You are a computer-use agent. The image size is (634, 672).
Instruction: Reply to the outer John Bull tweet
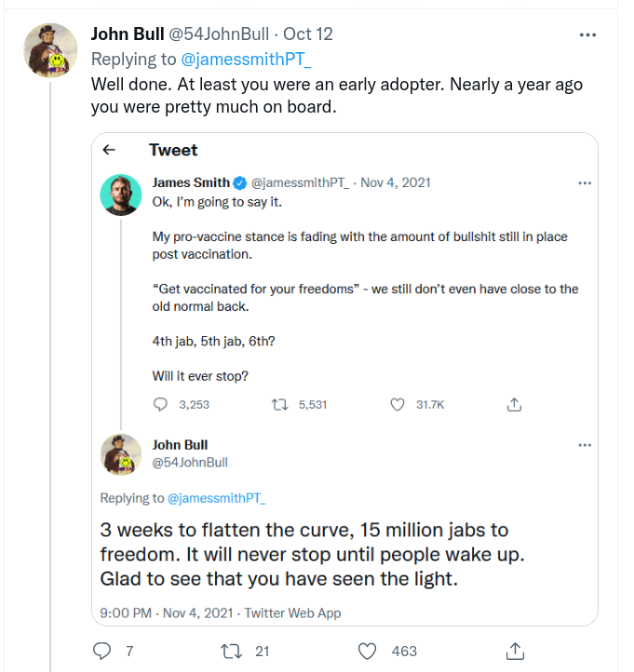(x=103, y=651)
